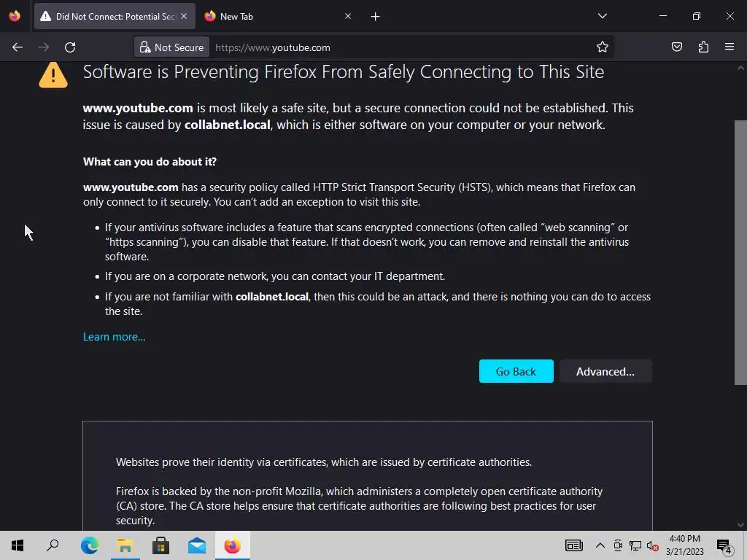Image resolution: width=747 pixels, height=560 pixels.
Task: Open the Firefox application menu
Action: [729, 47]
